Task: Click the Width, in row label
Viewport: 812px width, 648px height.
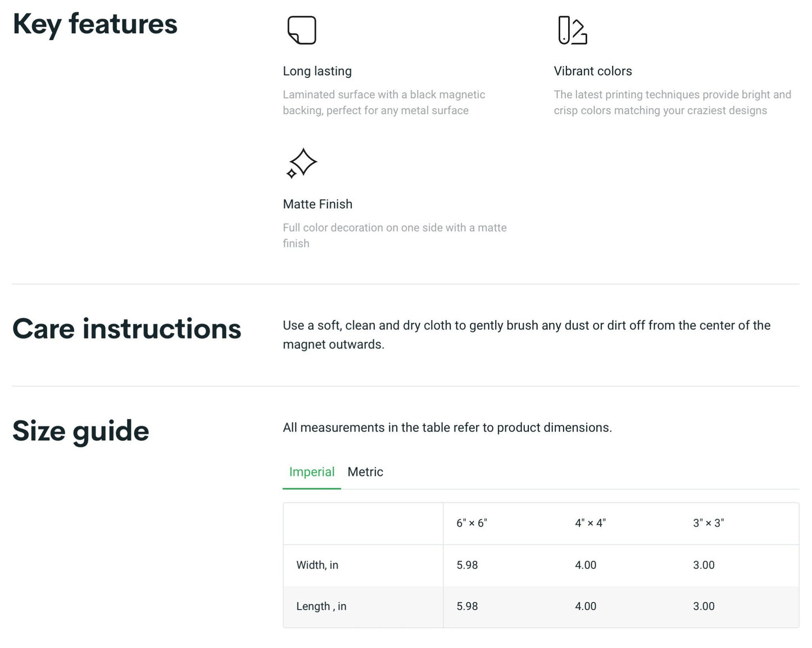Action: (317, 565)
